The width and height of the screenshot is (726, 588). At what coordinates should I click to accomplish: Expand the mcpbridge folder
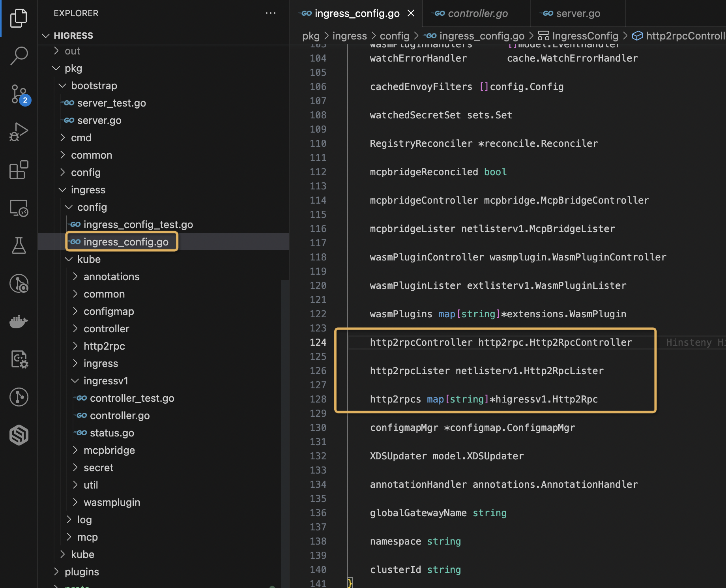(x=109, y=450)
